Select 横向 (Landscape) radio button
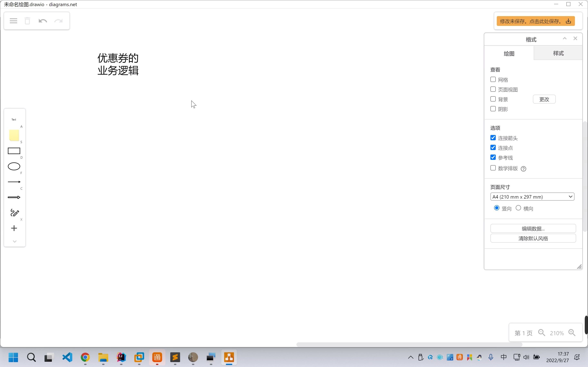The image size is (588, 367). coord(518,208)
